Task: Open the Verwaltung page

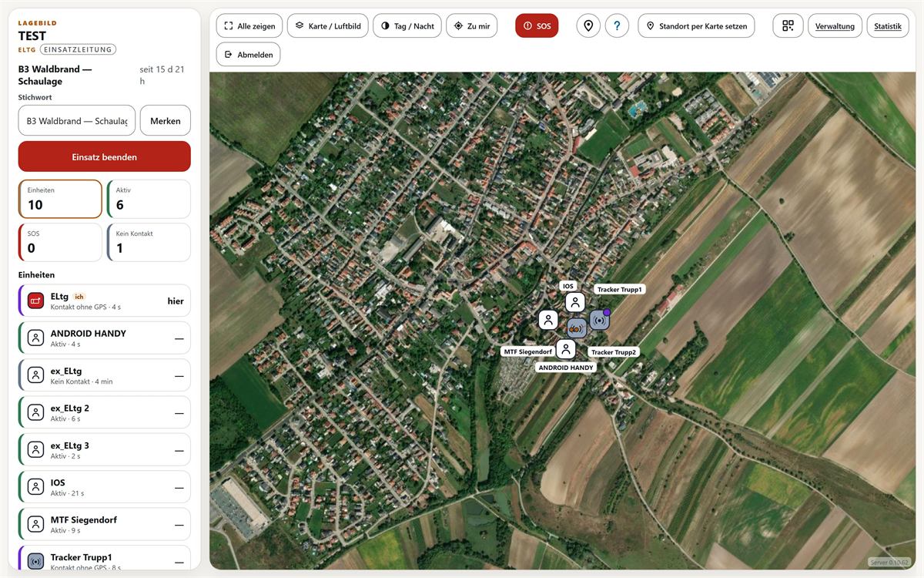Action: pyautogui.click(x=835, y=25)
